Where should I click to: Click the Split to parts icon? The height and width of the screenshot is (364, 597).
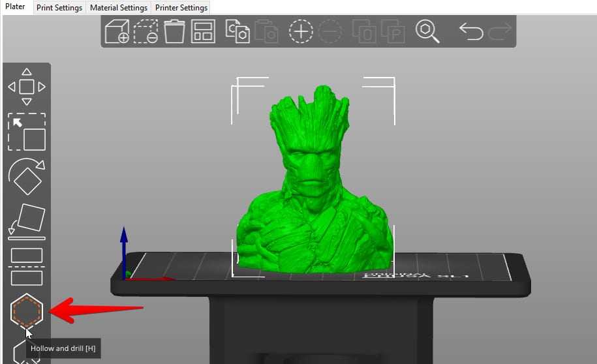point(393,31)
